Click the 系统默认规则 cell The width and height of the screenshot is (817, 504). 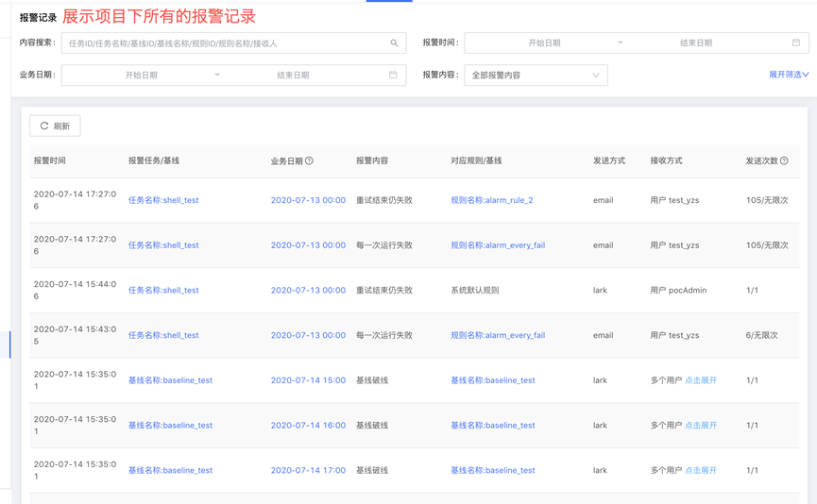(475, 290)
